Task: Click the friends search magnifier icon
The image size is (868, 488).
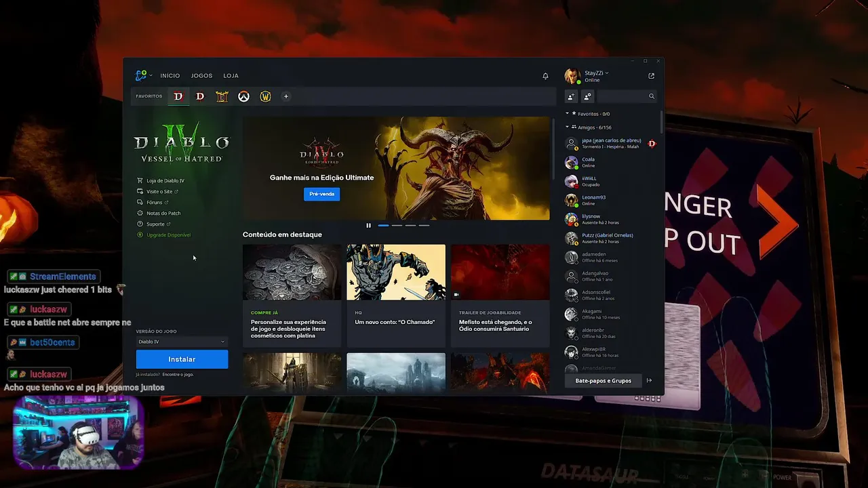Action: pos(652,96)
